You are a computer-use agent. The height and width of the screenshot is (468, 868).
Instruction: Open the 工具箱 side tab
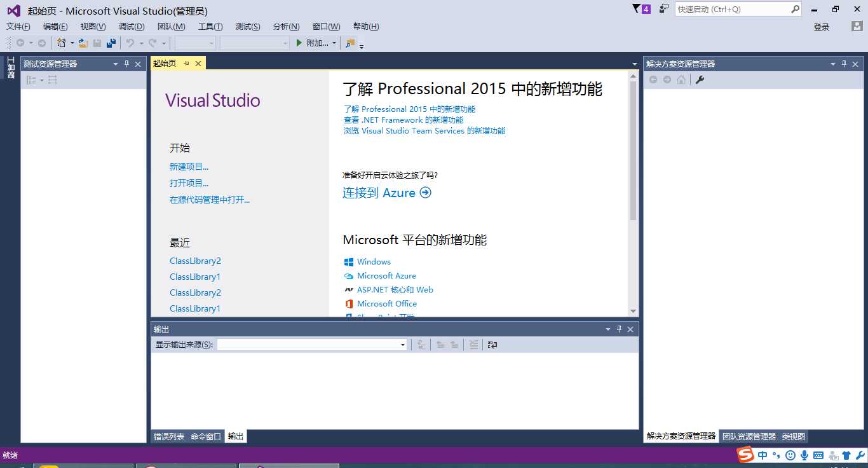pos(10,68)
